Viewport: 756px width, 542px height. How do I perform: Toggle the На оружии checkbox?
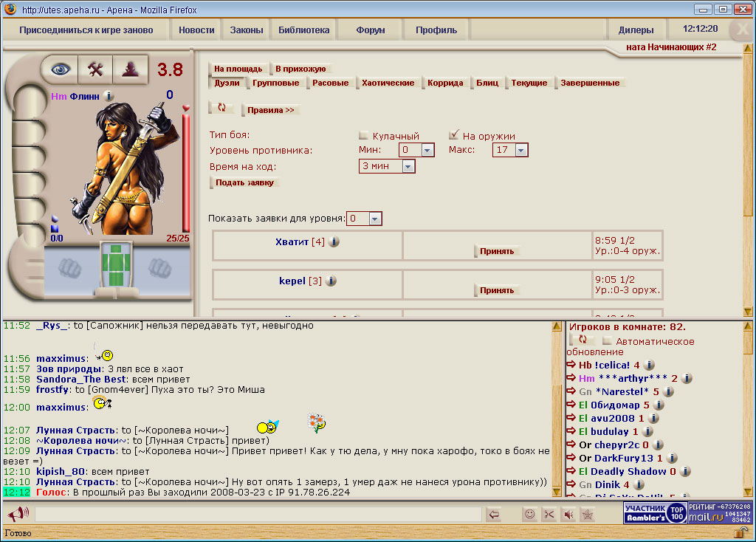[453, 134]
